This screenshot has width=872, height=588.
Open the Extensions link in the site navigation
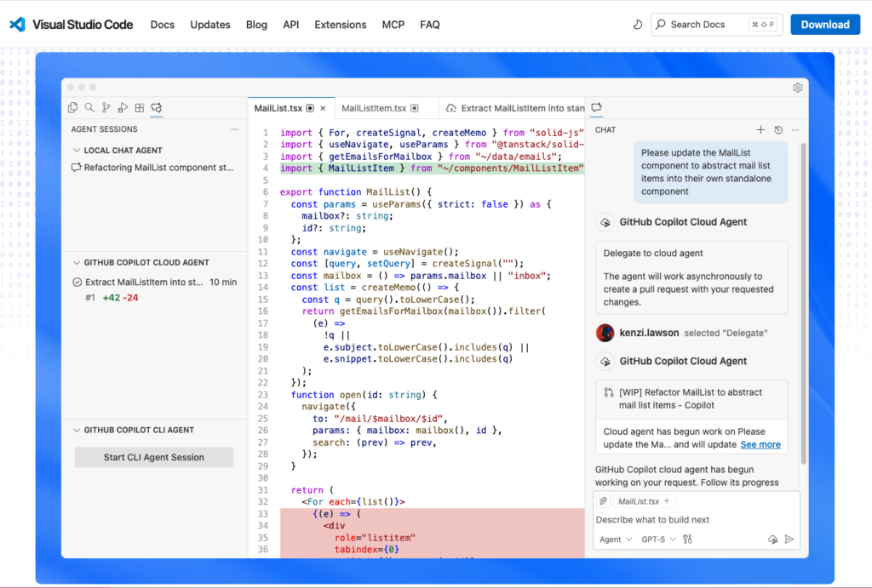click(340, 25)
